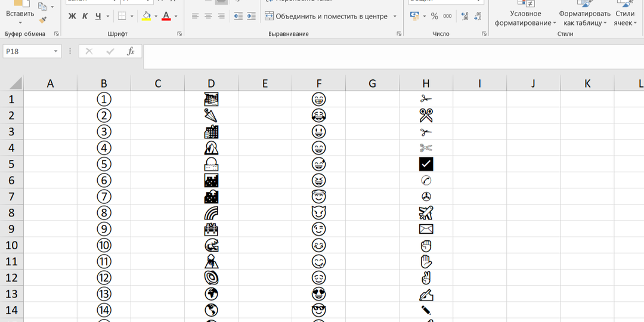Select the Format Painter brush icon
Screen dimensions: 644x322
tap(42, 20)
